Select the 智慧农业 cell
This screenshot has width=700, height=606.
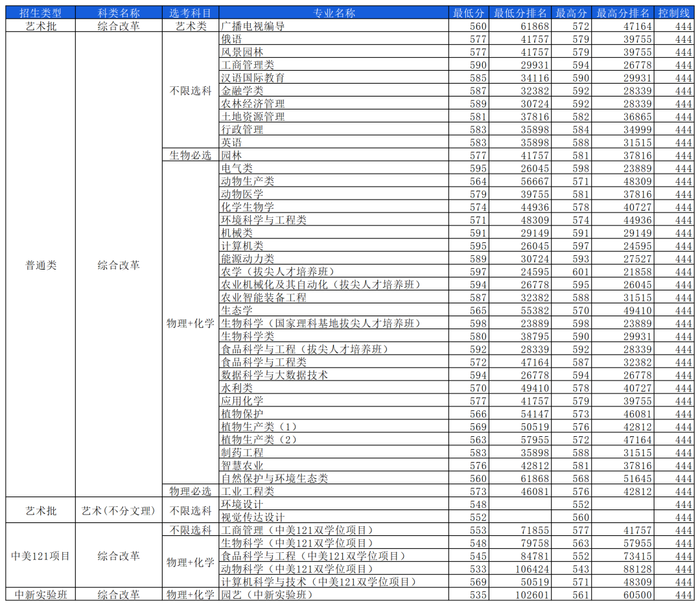[x=334, y=466]
